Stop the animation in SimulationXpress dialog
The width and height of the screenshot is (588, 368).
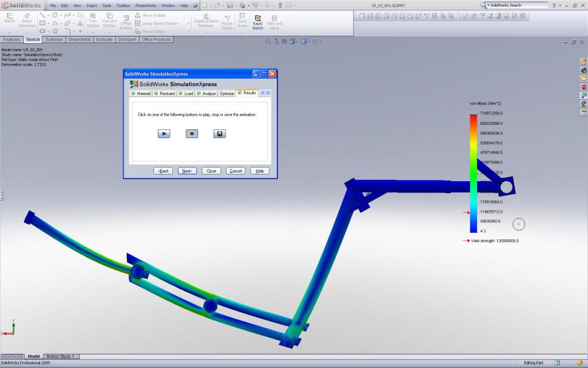(192, 133)
